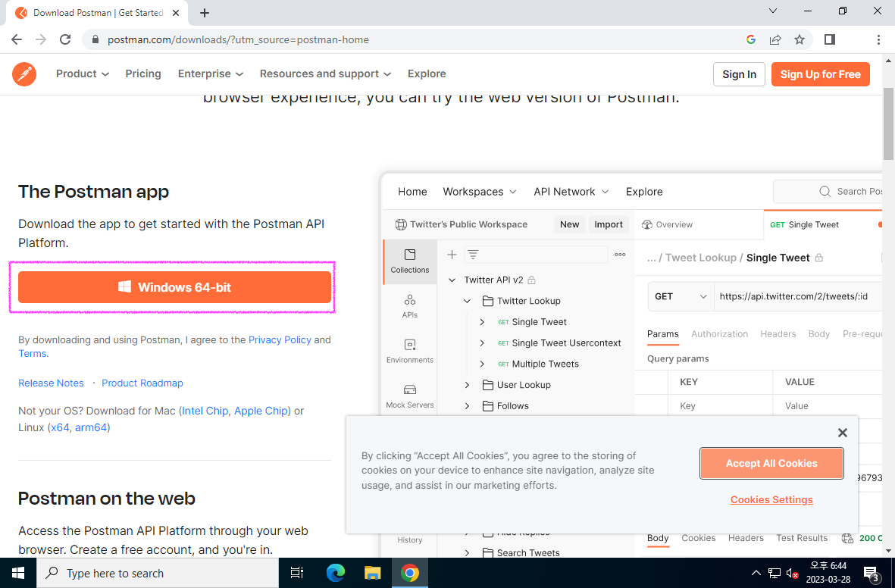Open the Product Roadmap link
Screen dimensions: 895x588
(142, 383)
